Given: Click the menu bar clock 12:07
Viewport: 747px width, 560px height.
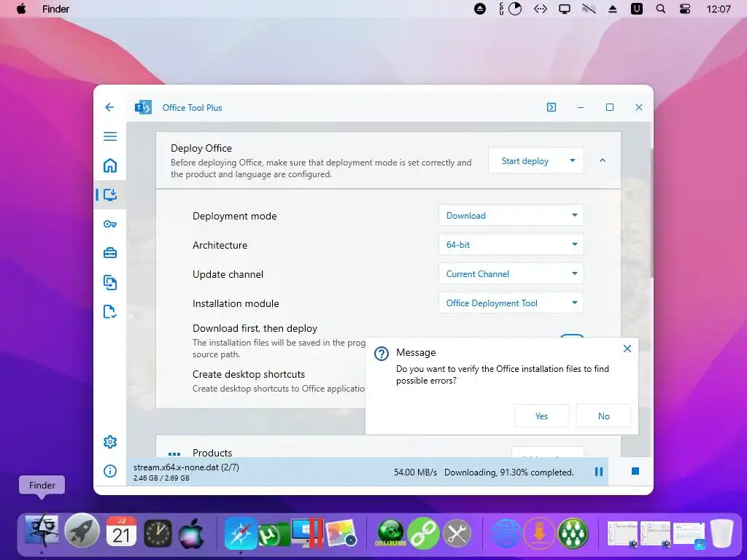Looking at the screenshot, I should tap(719, 9).
